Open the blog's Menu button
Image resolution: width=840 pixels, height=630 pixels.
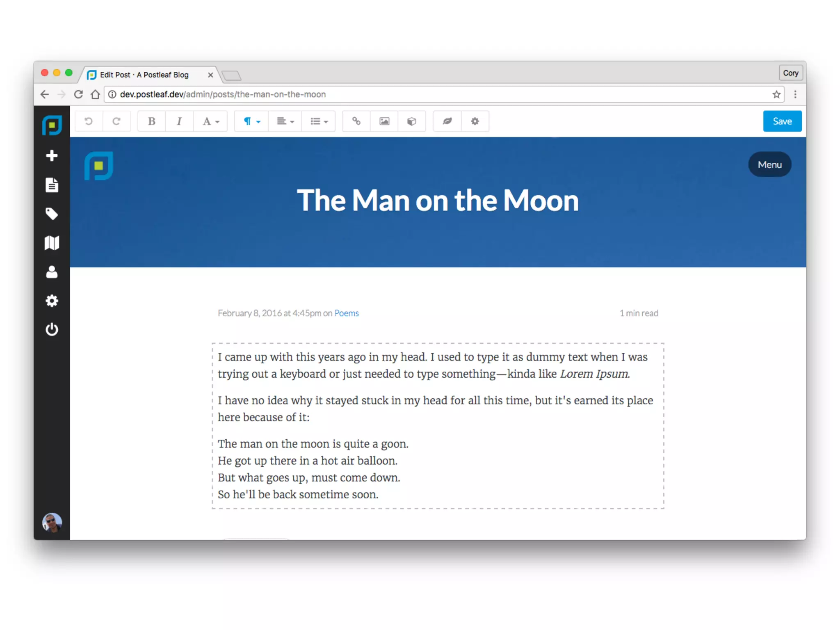pyautogui.click(x=769, y=164)
